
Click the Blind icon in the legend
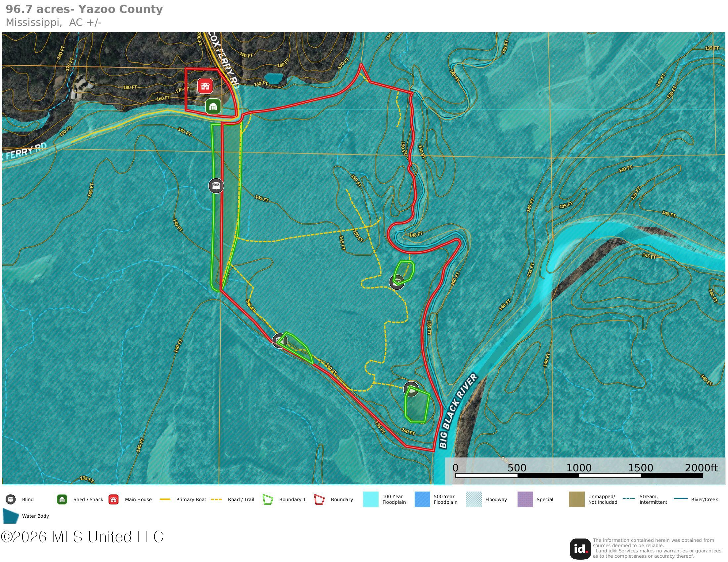(x=11, y=499)
